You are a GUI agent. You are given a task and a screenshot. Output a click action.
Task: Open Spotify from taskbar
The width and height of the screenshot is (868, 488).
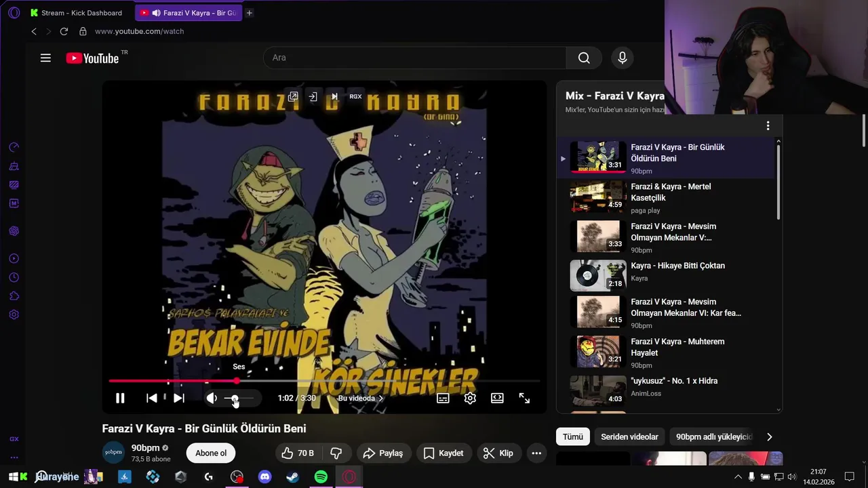tap(321, 477)
